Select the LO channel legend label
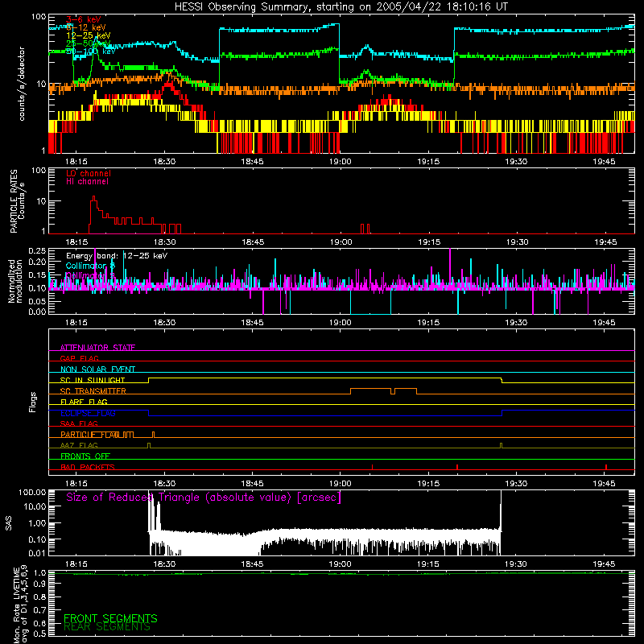644x644 pixels. coord(89,173)
